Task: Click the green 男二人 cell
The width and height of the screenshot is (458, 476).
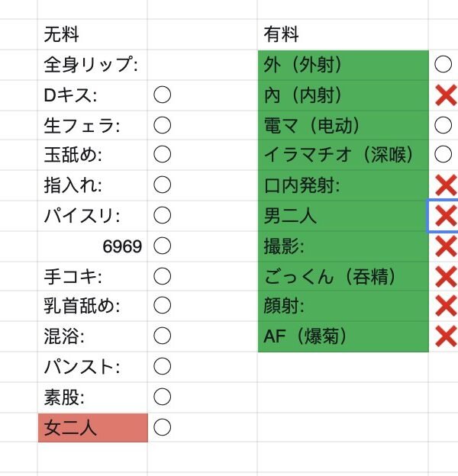Action: click(x=343, y=216)
